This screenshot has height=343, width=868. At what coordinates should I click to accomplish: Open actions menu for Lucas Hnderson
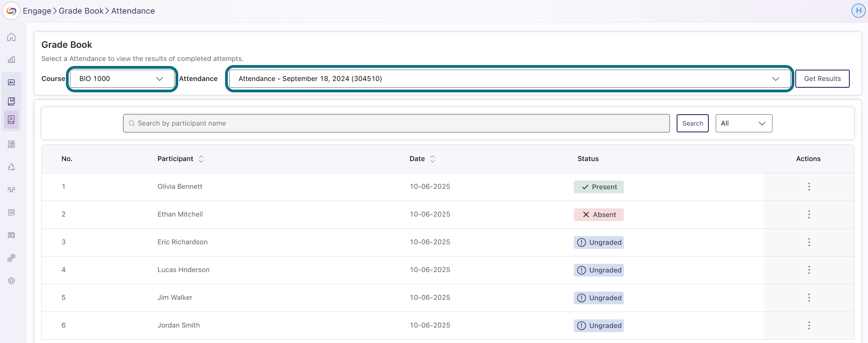pyautogui.click(x=809, y=270)
